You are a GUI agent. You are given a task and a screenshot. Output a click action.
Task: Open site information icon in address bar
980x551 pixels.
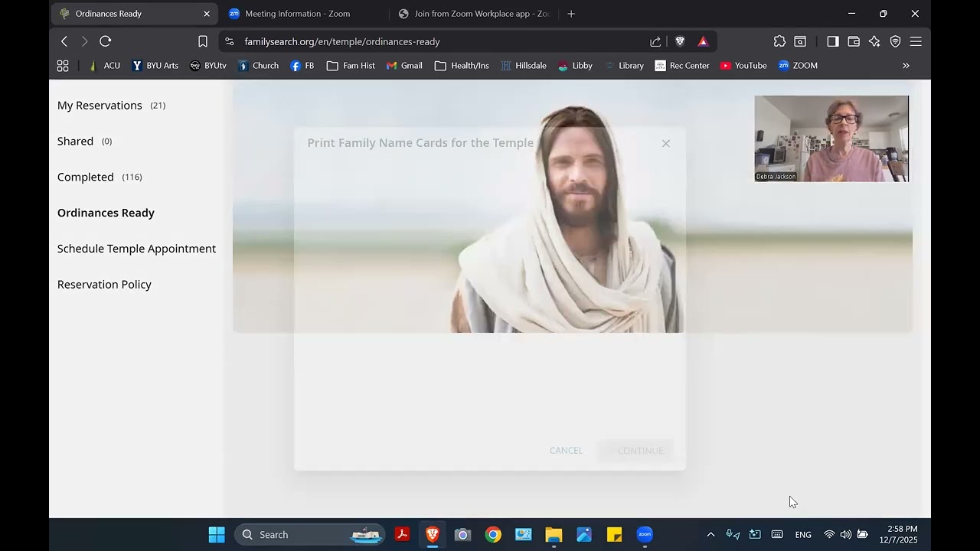pos(230,41)
